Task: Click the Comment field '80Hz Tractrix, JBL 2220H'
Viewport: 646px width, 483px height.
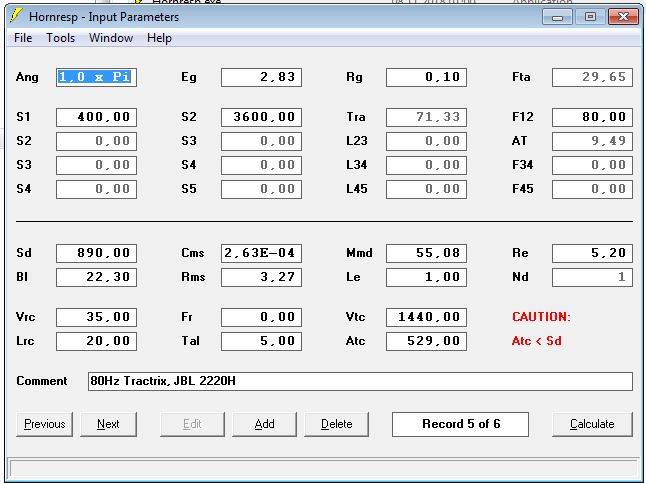Action: point(360,381)
